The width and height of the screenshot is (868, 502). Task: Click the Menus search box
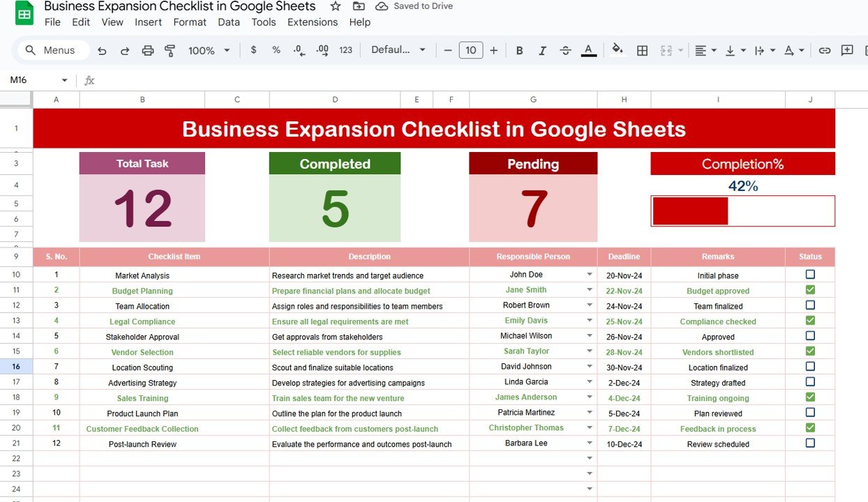[x=54, y=50]
